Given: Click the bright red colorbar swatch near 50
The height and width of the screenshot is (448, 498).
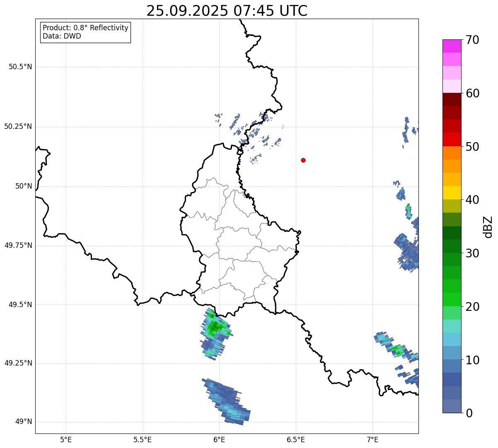Looking at the screenshot, I should [x=452, y=140].
